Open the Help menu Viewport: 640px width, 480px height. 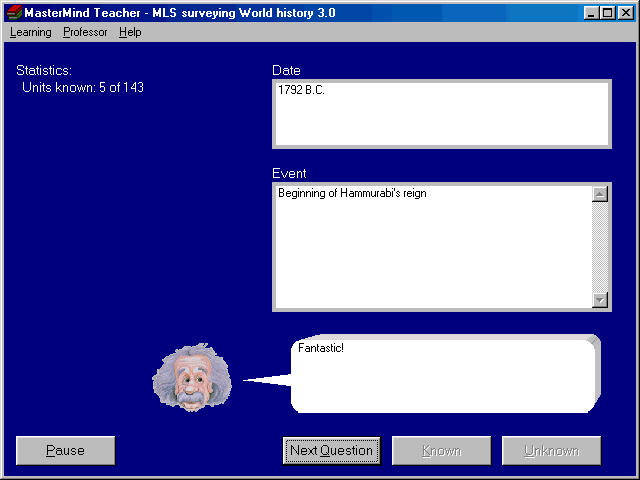pos(130,32)
